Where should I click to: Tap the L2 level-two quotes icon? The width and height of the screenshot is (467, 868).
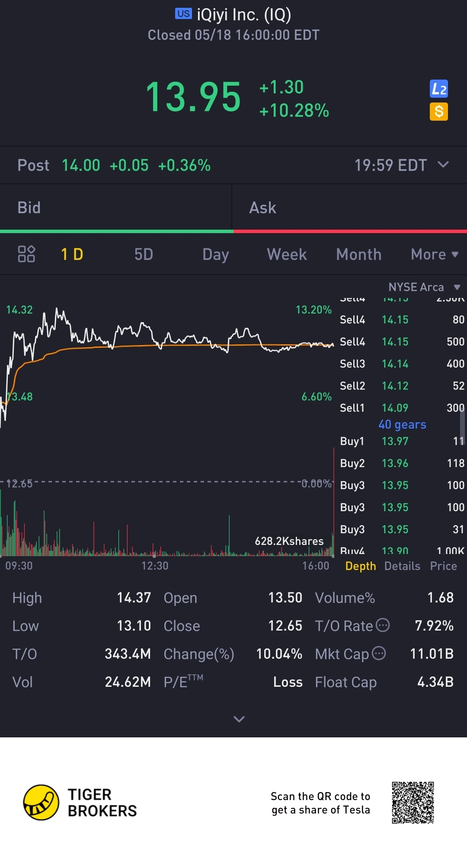tap(439, 89)
